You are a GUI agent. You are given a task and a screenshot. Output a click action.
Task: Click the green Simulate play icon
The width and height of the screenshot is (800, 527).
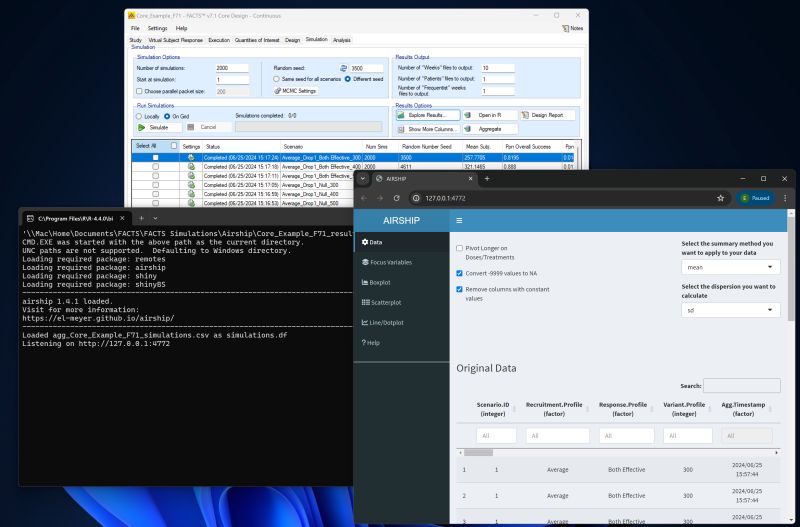pyautogui.click(x=142, y=128)
